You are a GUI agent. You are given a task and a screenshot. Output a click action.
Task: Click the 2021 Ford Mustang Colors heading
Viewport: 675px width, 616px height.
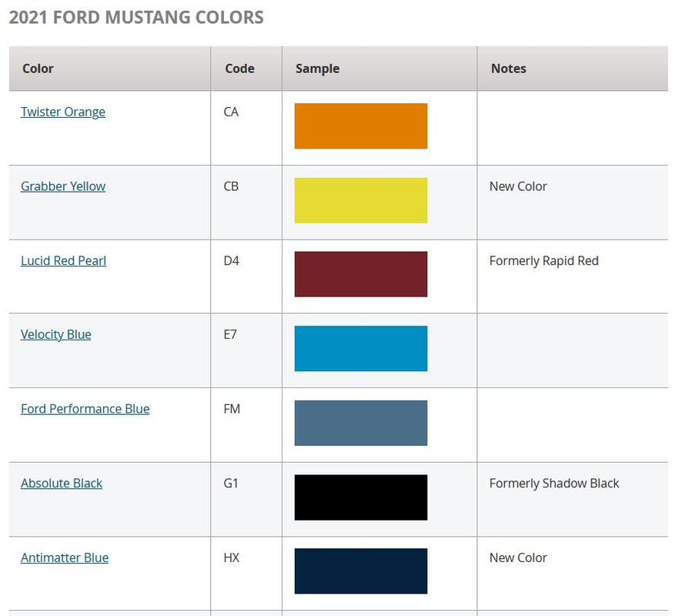pos(136,18)
